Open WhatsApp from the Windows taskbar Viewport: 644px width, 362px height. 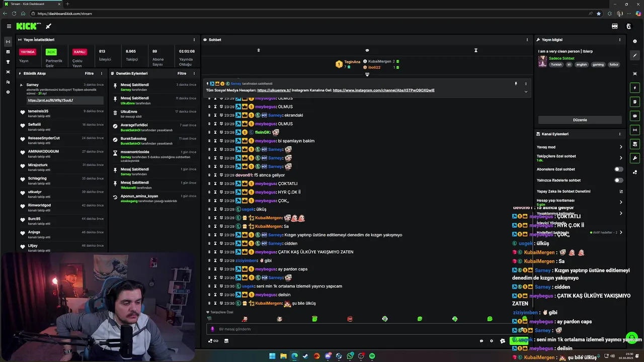(350, 356)
